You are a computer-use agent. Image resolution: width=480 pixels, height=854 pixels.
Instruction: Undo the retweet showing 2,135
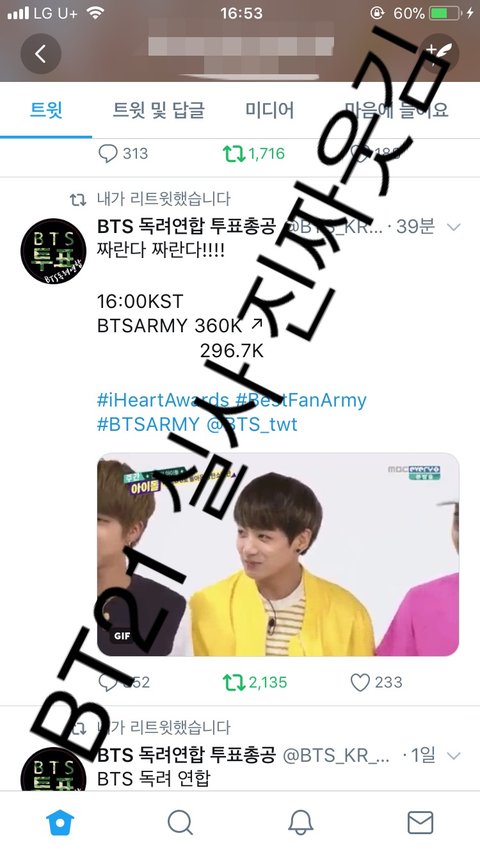point(255,682)
